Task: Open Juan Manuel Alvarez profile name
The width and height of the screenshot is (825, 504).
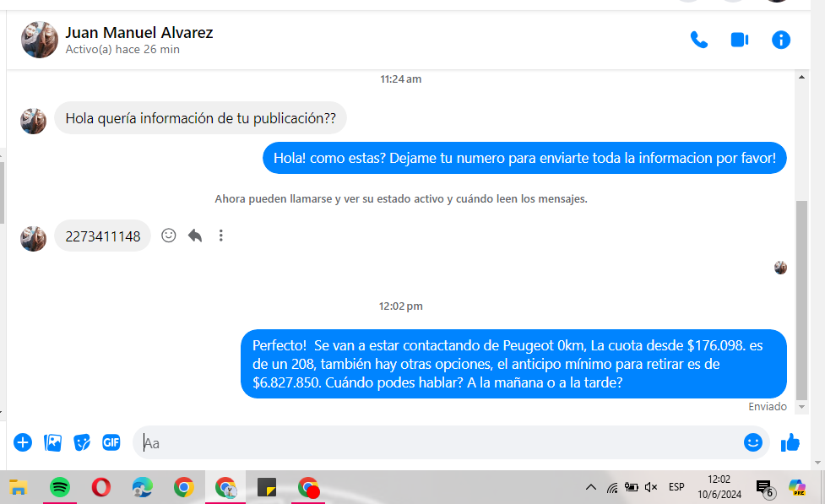Action: (139, 33)
